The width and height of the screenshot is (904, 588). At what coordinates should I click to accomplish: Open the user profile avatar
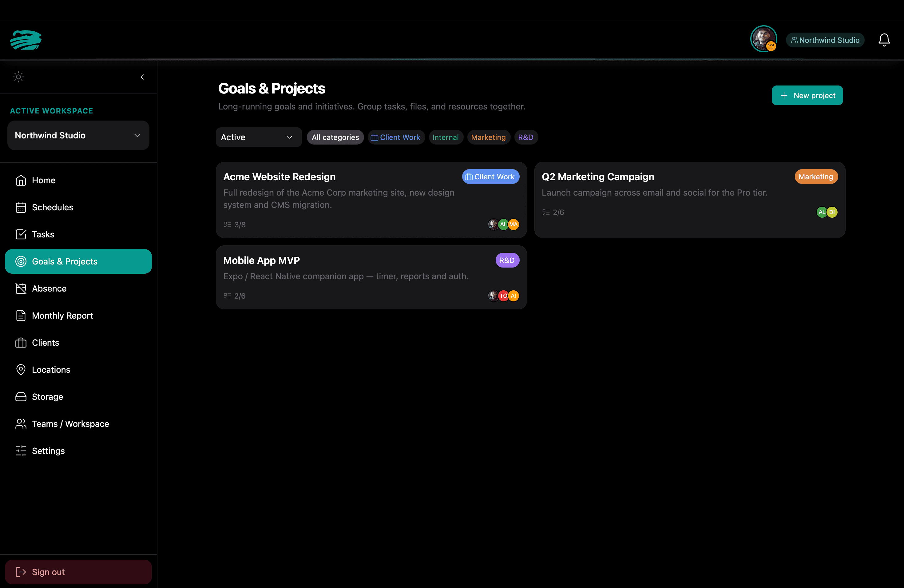point(763,39)
